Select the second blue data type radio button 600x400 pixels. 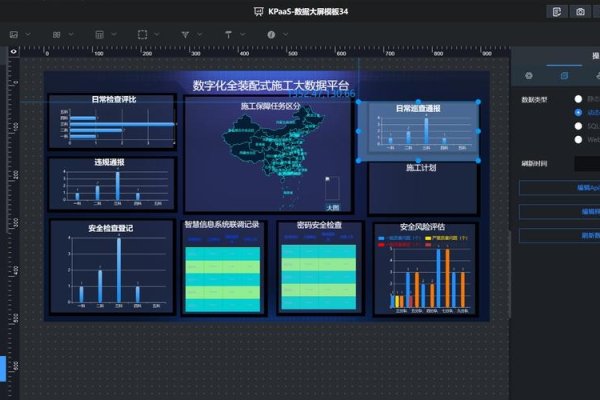coord(578,113)
